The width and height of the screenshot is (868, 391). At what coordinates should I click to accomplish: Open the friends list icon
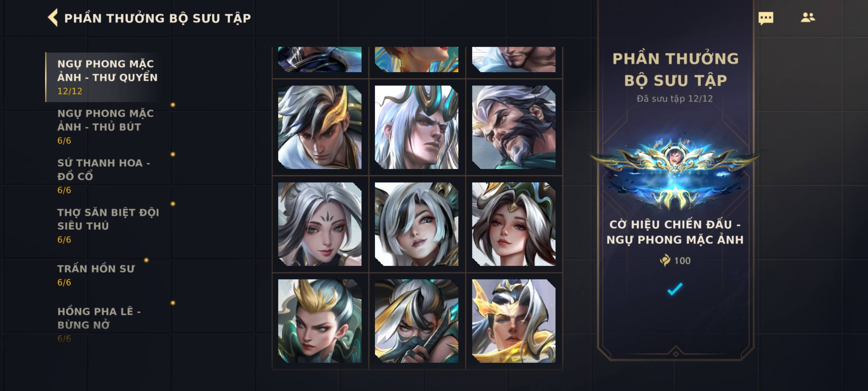[x=808, y=17]
